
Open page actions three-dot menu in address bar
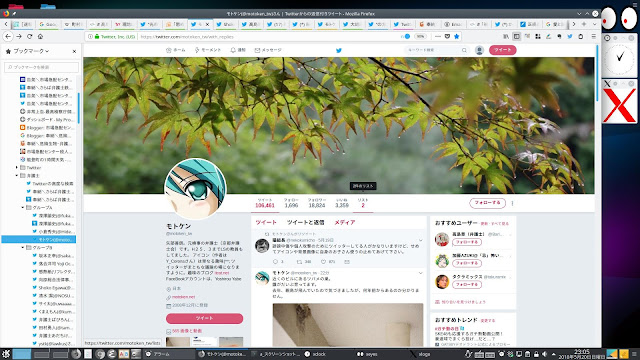click(x=438, y=36)
